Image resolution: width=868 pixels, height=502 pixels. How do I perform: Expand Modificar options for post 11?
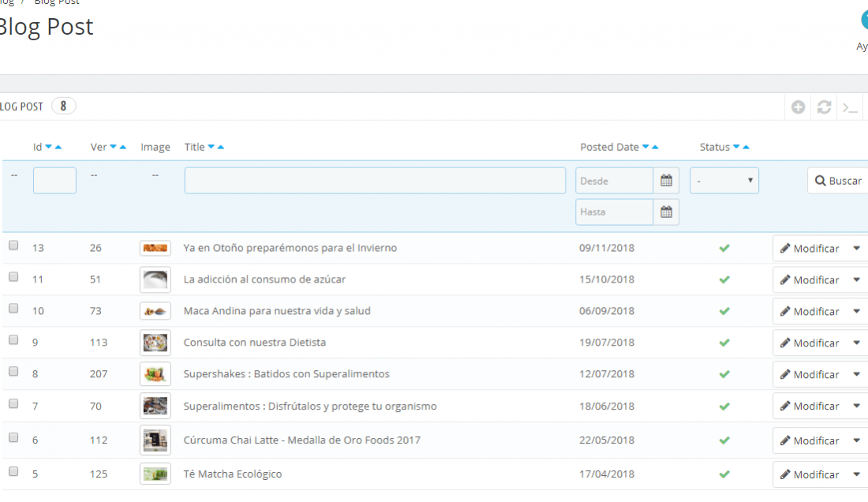(856, 279)
